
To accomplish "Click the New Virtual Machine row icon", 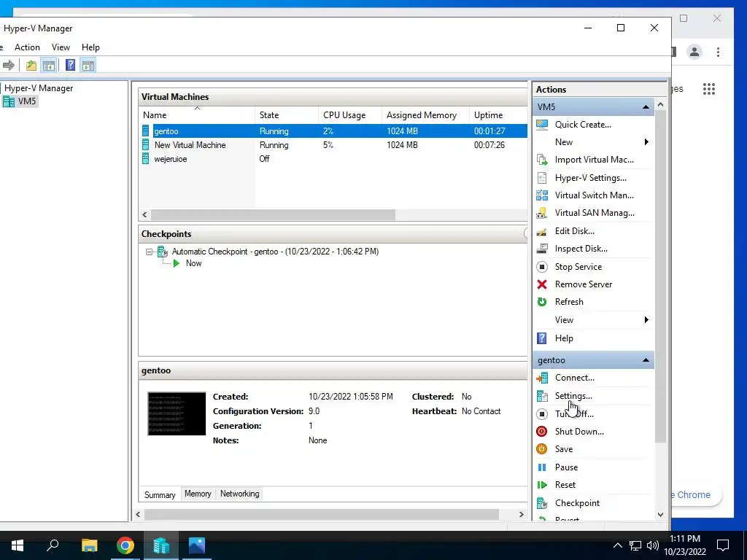I will (x=146, y=145).
